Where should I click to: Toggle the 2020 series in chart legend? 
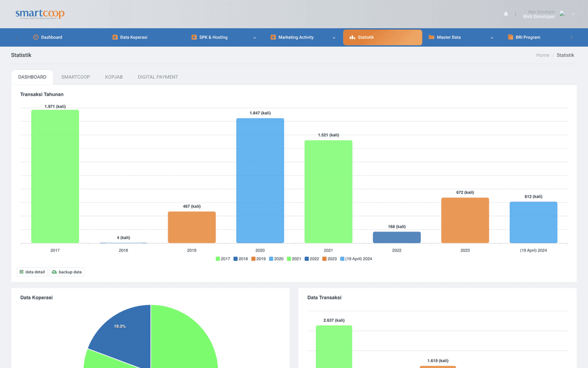277,259
